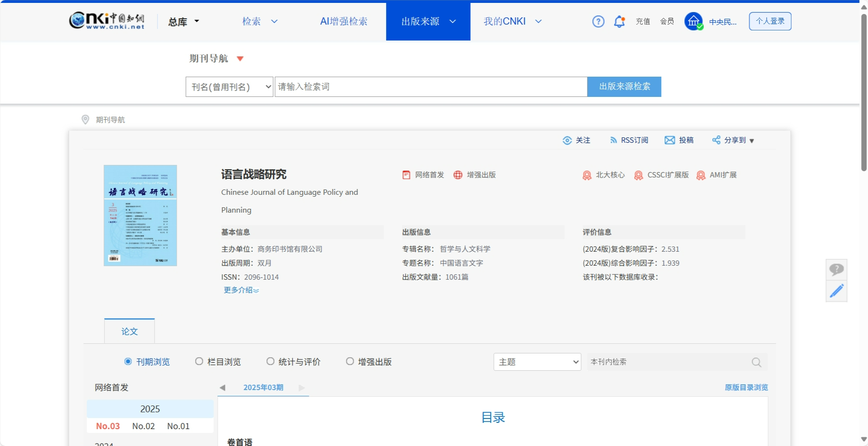
Task: Click the location pin icon by 期刊导航
Action: pyautogui.click(x=85, y=120)
